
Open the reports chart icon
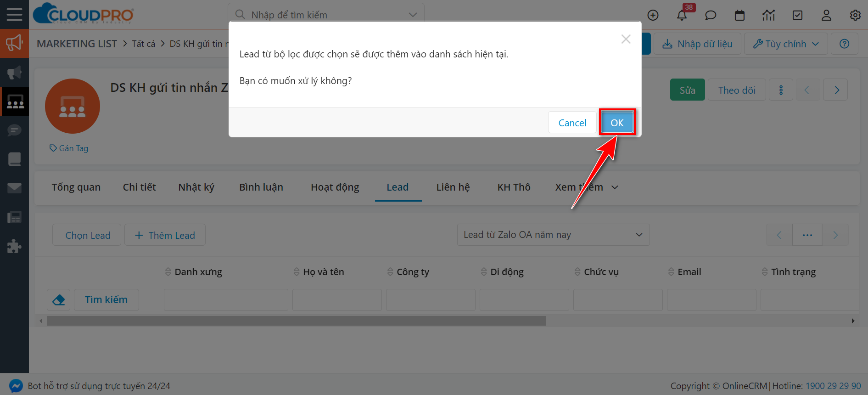pyautogui.click(x=768, y=15)
